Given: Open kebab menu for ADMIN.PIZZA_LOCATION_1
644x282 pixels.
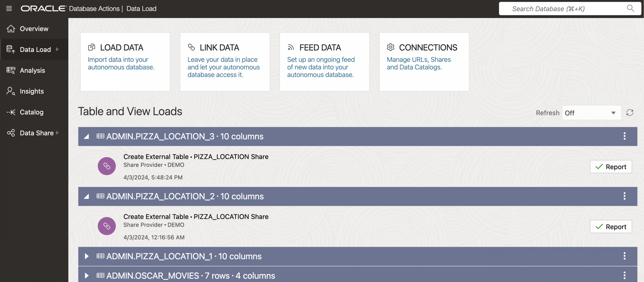Looking at the screenshot, I should pyautogui.click(x=624, y=256).
